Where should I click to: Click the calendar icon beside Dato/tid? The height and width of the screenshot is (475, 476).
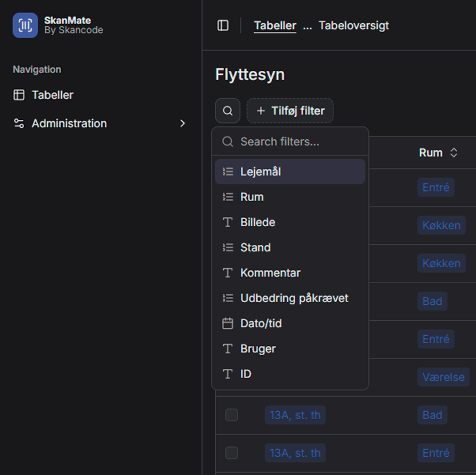tap(228, 323)
